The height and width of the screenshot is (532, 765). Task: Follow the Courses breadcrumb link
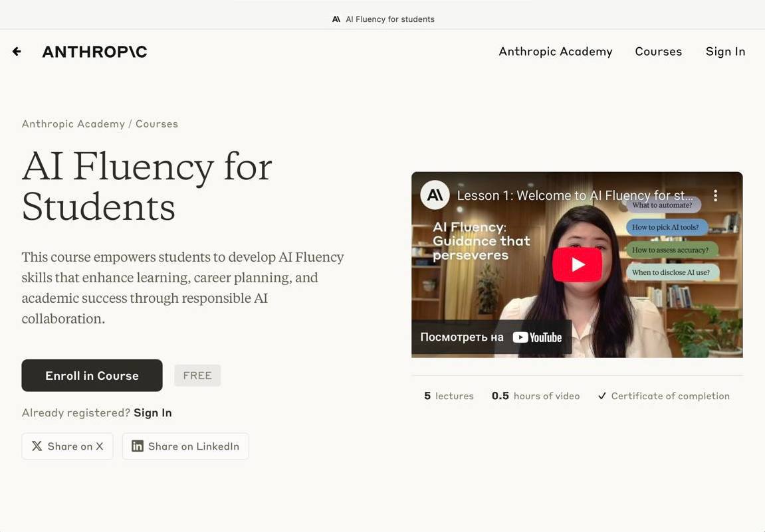point(157,124)
